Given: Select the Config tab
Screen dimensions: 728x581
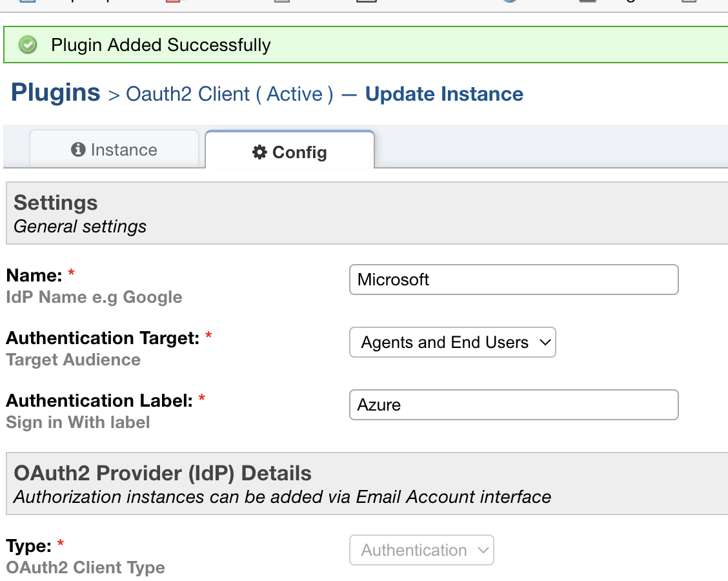Looking at the screenshot, I should 289,152.
